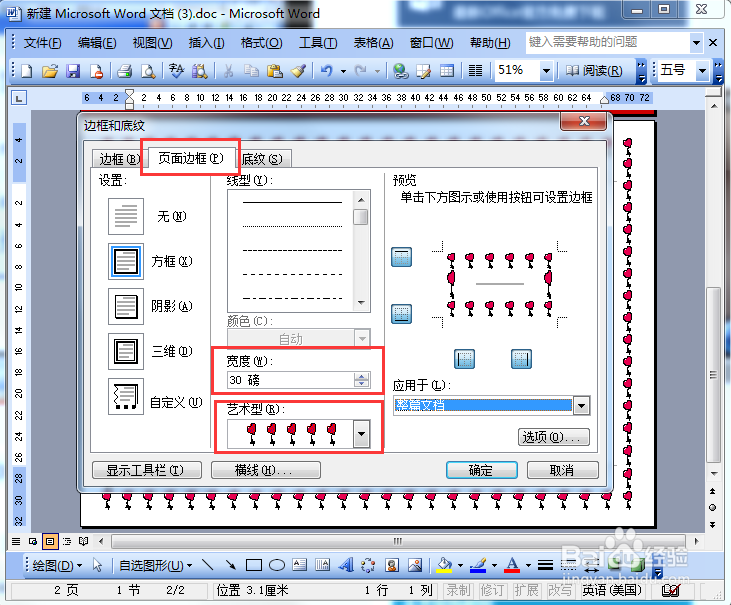
Task: Open Print Preview with the magnifier page icon
Action: click(148, 71)
